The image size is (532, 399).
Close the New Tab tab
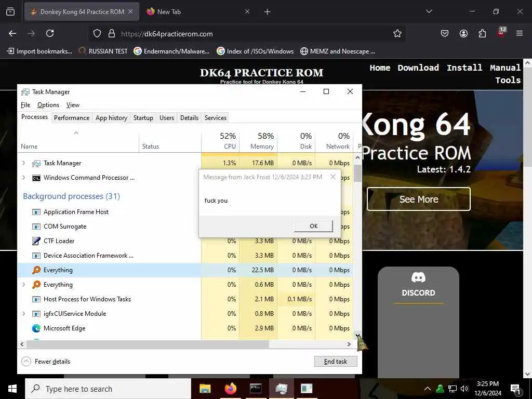point(247,12)
